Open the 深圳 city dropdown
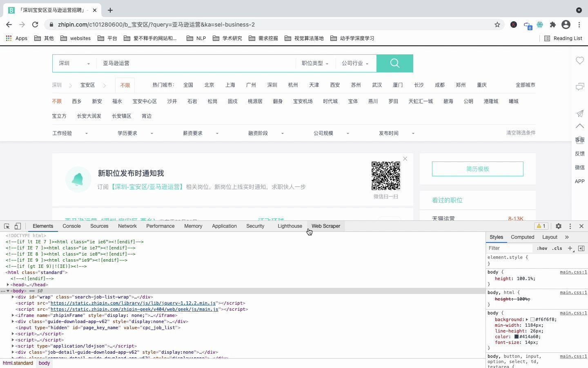The width and height of the screenshot is (588, 368). pos(74,63)
